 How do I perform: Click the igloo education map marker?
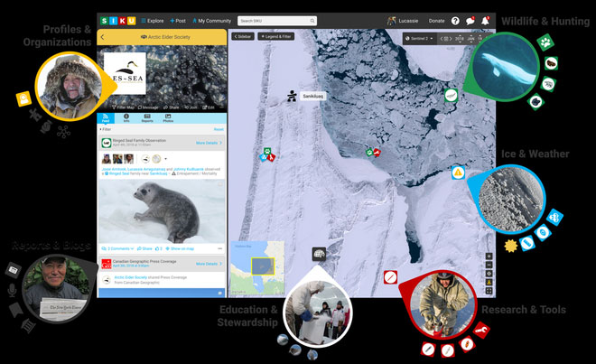(319, 254)
